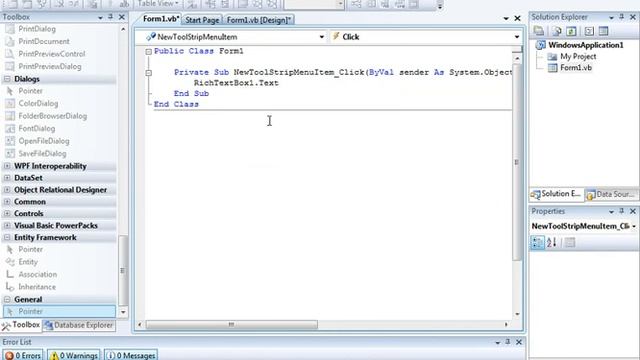
Task: Select PrintDocument tool in Toolbox
Action: click(44, 41)
